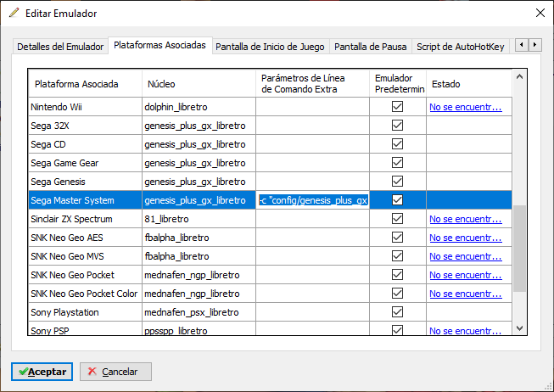Click the ppsspp_libretro core cell
554x392 pixels.
coord(199,328)
